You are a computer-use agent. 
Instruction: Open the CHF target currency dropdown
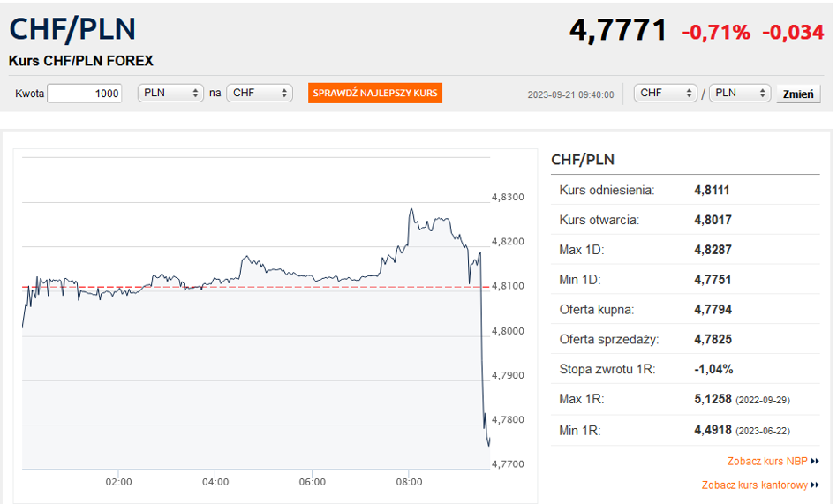(x=260, y=93)
